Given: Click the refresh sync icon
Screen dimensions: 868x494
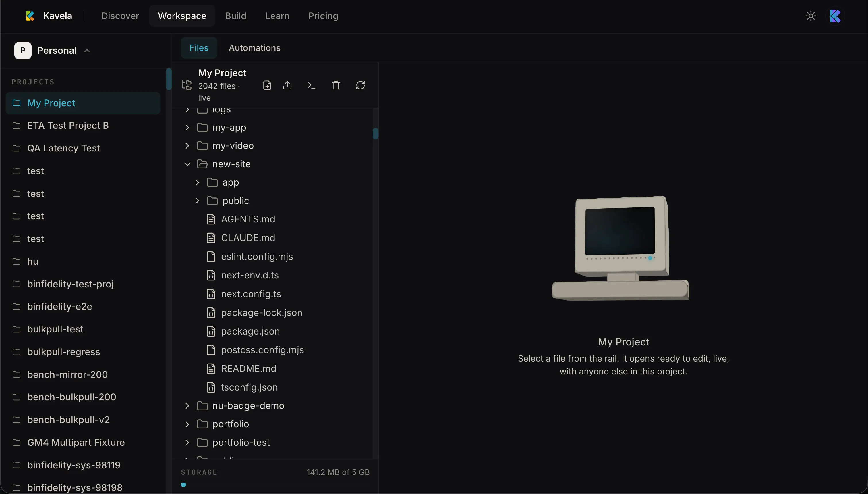Looking at the screenshot, I should (x=360, y=85).
